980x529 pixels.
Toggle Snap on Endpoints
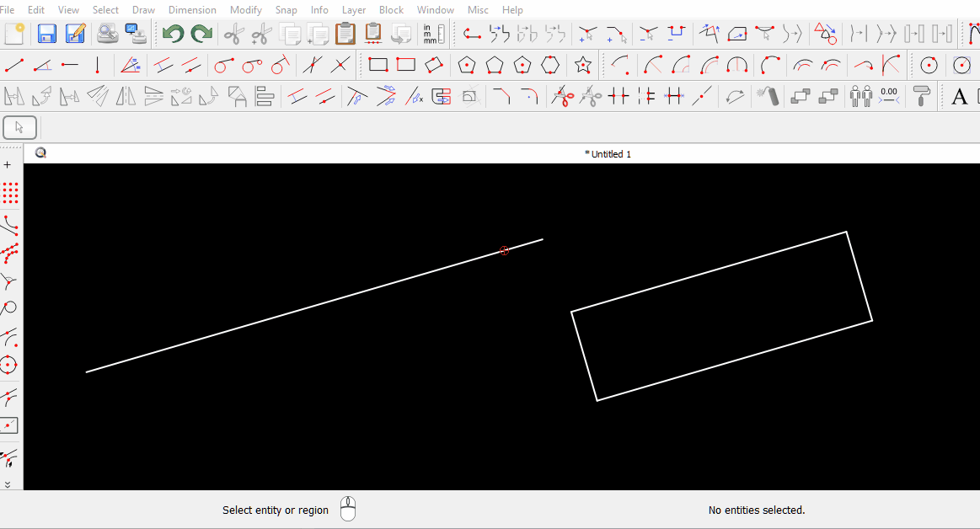pos(10,226)
